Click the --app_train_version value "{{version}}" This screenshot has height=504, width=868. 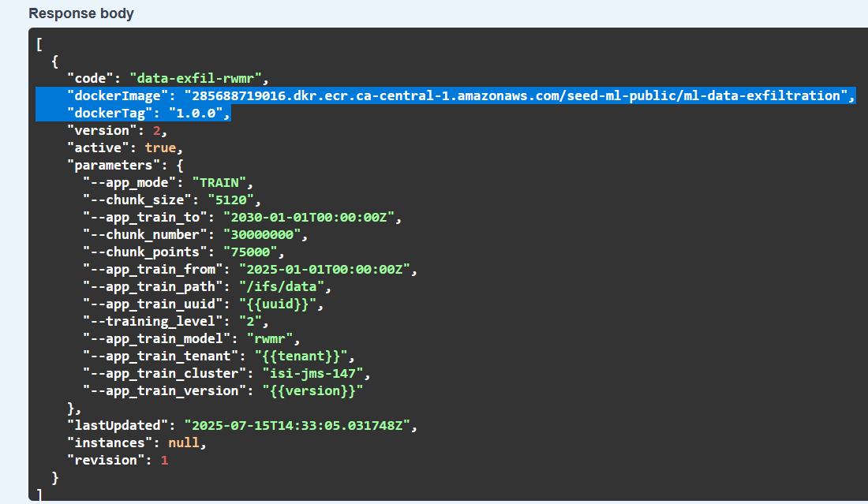point(312,391)
